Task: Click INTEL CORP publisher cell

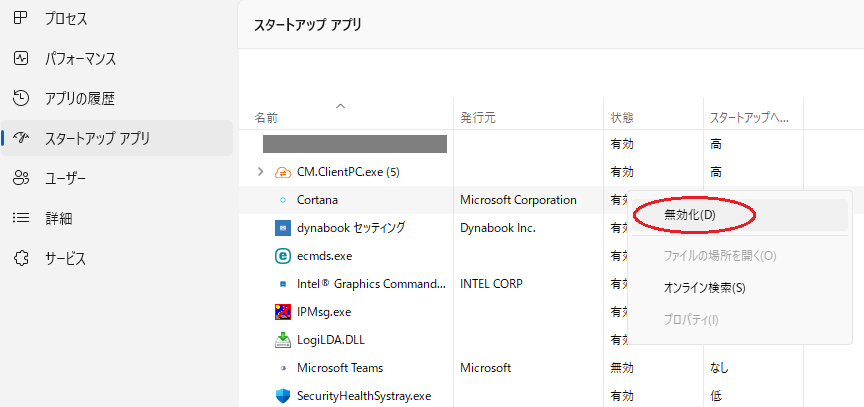Action: [492, 284]
